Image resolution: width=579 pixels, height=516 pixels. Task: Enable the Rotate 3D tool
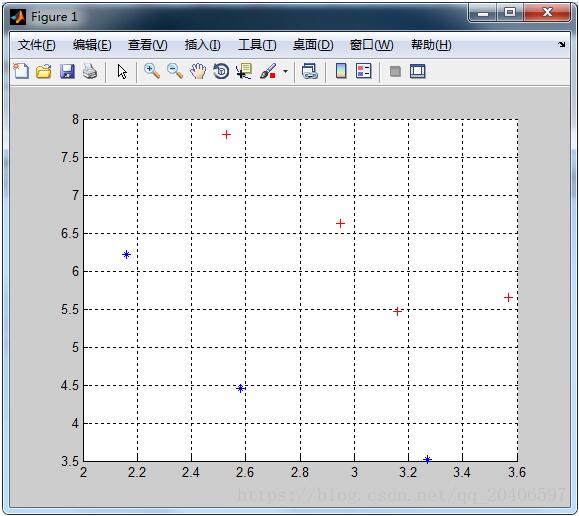(x=221, y=71)
